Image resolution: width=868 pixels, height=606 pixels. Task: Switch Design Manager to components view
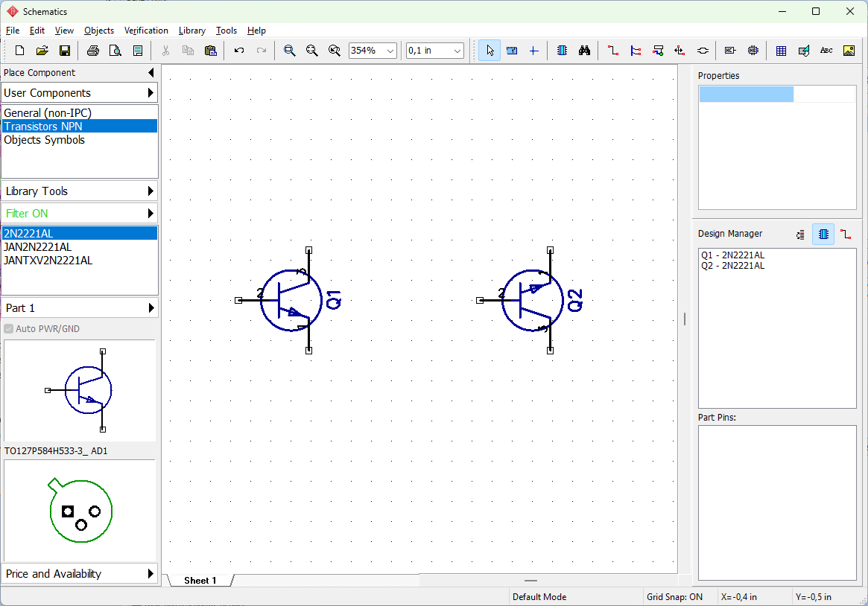823,235
